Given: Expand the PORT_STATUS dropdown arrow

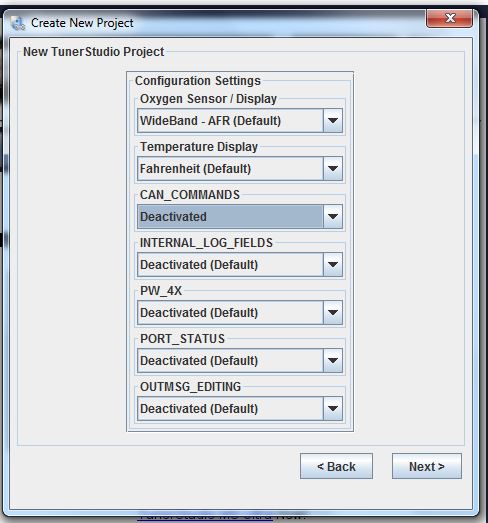Looking at the screenshot, I should 333,361.
